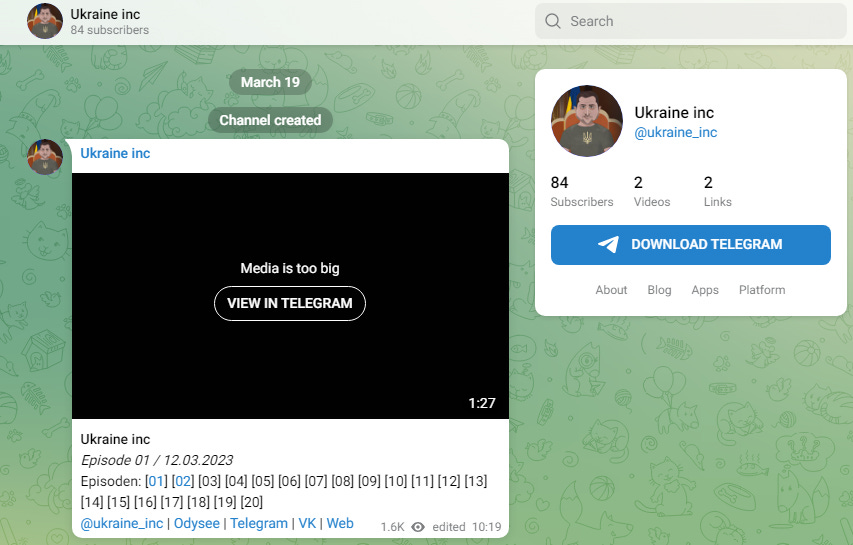Click the Ukraine inc name in the info card
This screenshot has width=853, height=545.
tap(674, 113)
